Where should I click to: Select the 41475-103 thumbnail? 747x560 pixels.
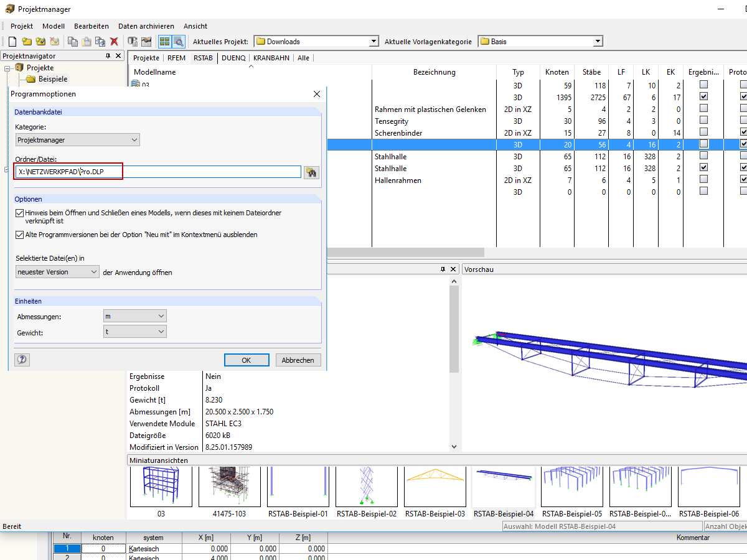pos(230,492)
